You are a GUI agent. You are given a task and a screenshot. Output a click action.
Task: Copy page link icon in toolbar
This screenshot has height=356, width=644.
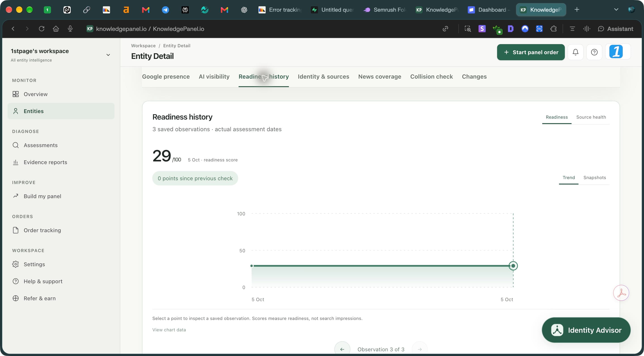tap(445, 29)
